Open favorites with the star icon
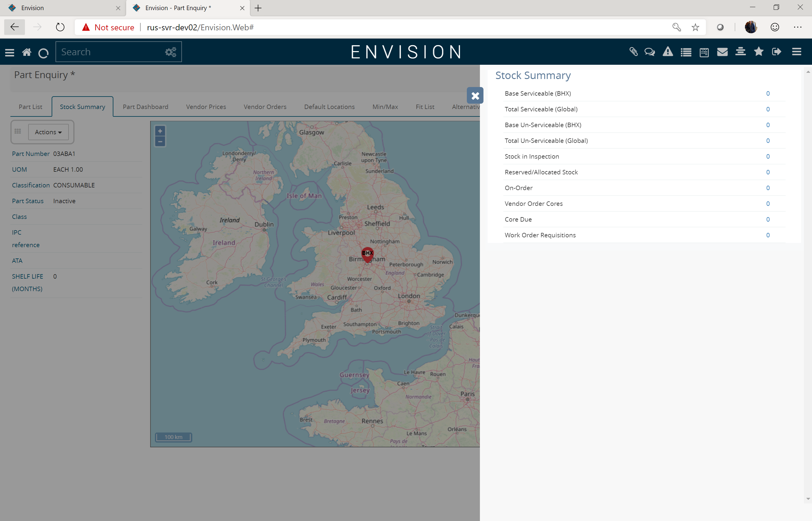This screenshot has width=812, height=521. click(759, 52)
